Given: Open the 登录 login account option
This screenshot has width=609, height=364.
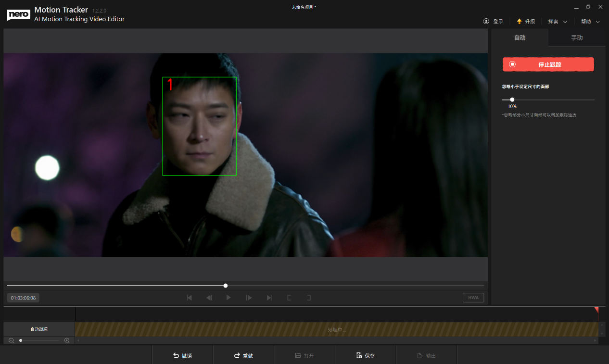Looking at the screenshot, I should pyautogui.click(x=494, y=22).
